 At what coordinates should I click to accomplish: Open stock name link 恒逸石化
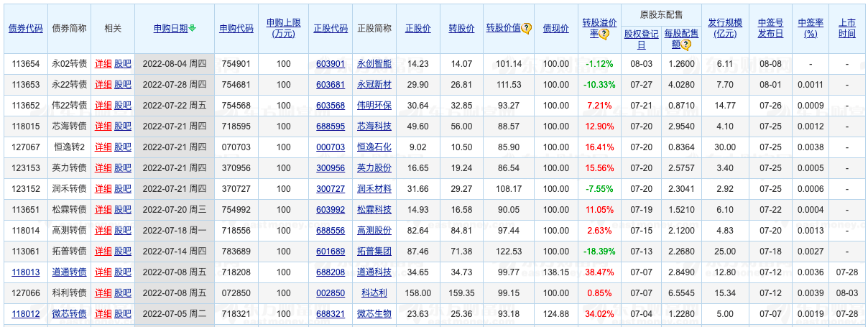(374, 147)
